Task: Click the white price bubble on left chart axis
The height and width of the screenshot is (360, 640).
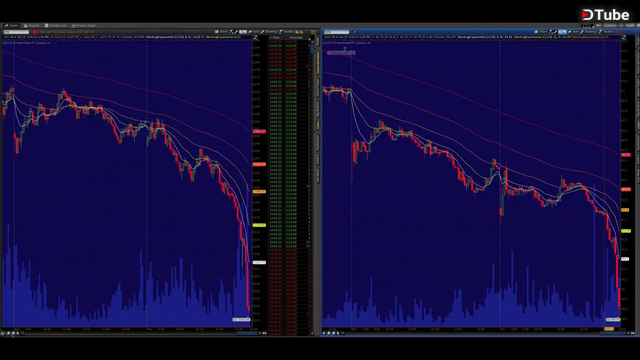Action: click(x=259, y=262)
